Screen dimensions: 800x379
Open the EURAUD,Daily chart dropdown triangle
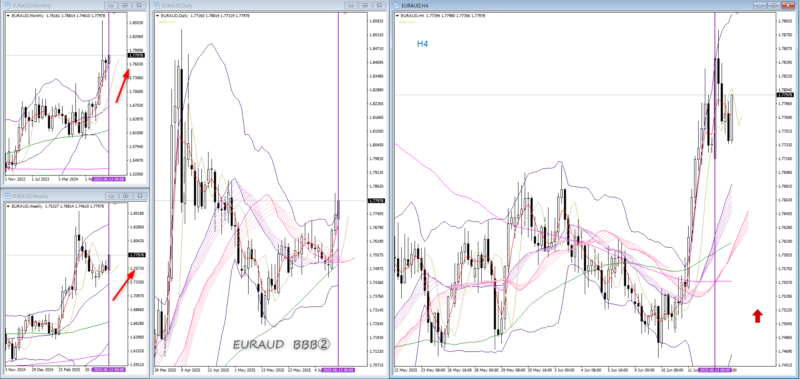pos(157,16)
